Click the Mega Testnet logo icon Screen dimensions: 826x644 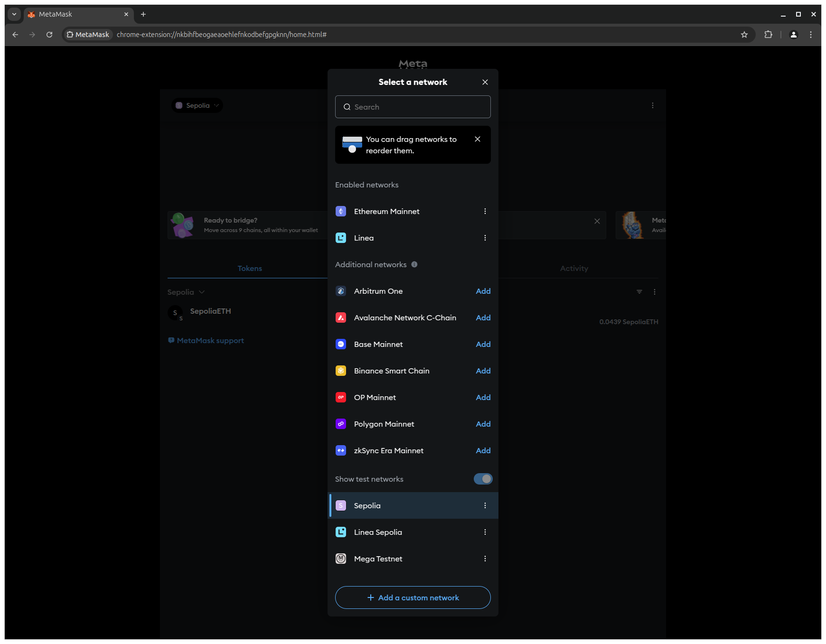[x=341, y=559]
